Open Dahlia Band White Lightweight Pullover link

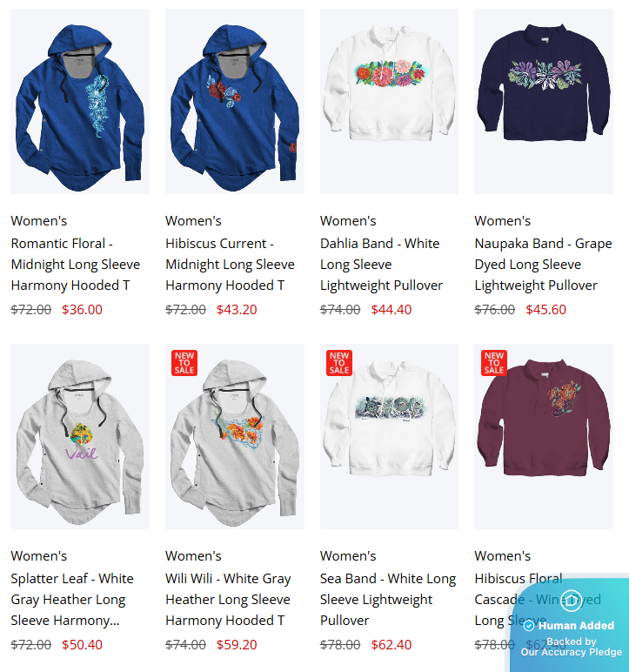pyautogui.click(x=381, y=264)
